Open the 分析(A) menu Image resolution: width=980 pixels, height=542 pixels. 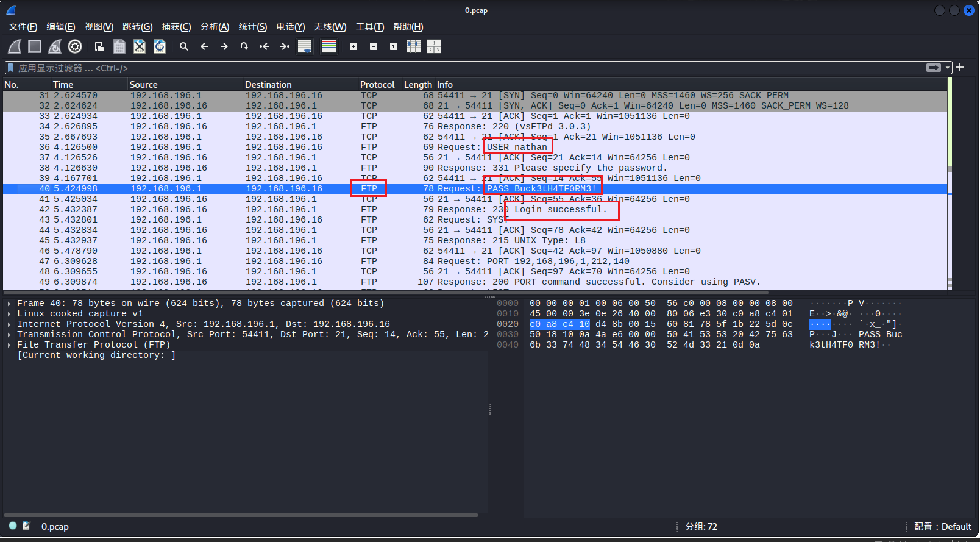[x=215, y=27]
